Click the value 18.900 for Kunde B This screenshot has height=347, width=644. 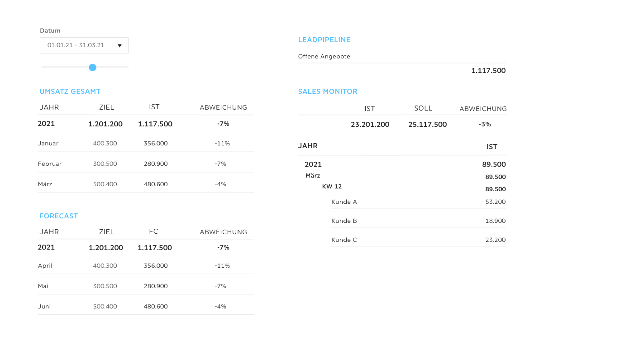(x=496, y=221)
